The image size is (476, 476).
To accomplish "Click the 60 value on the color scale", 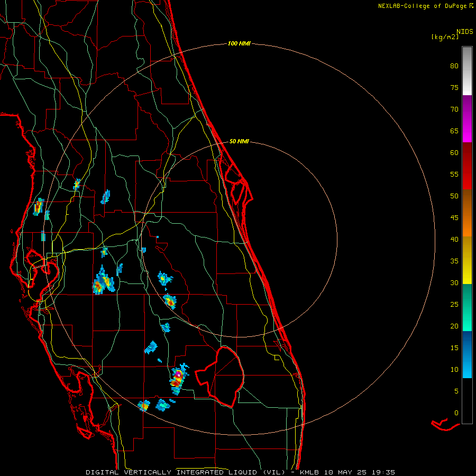I will (x=454, y=153).
